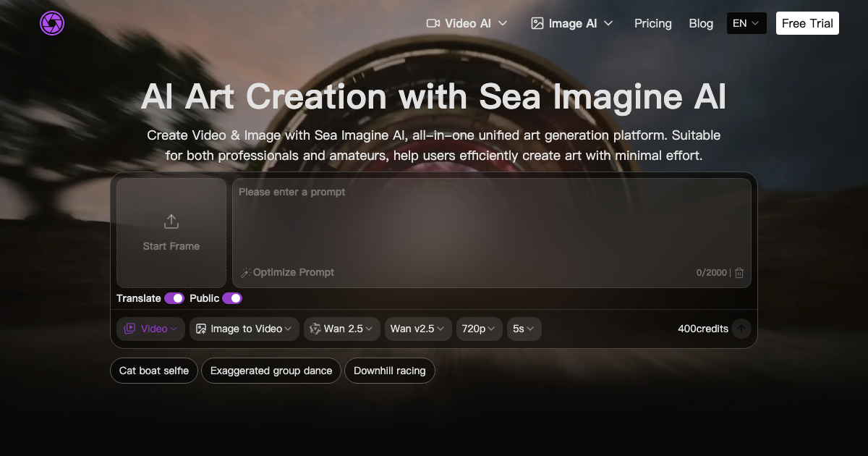Select the Optimize Prompt wand icon
Screen dimensions: 868x456
246,272
